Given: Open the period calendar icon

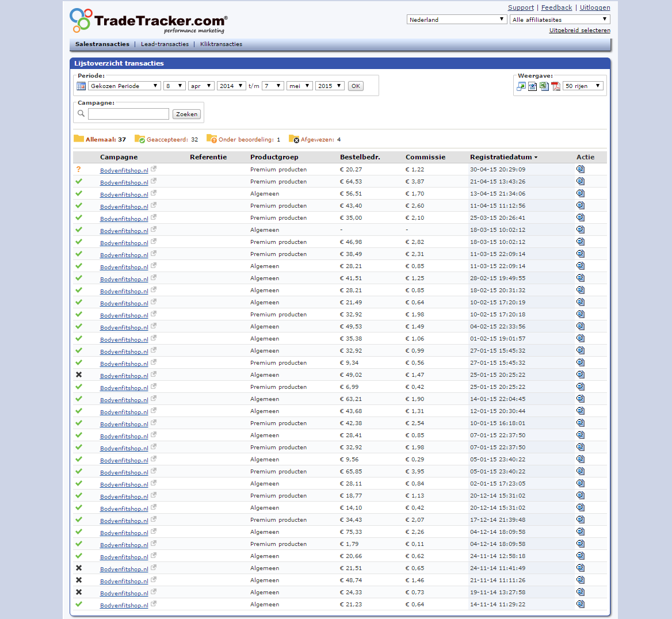Looking at the screenshot, I should [81, 86].
